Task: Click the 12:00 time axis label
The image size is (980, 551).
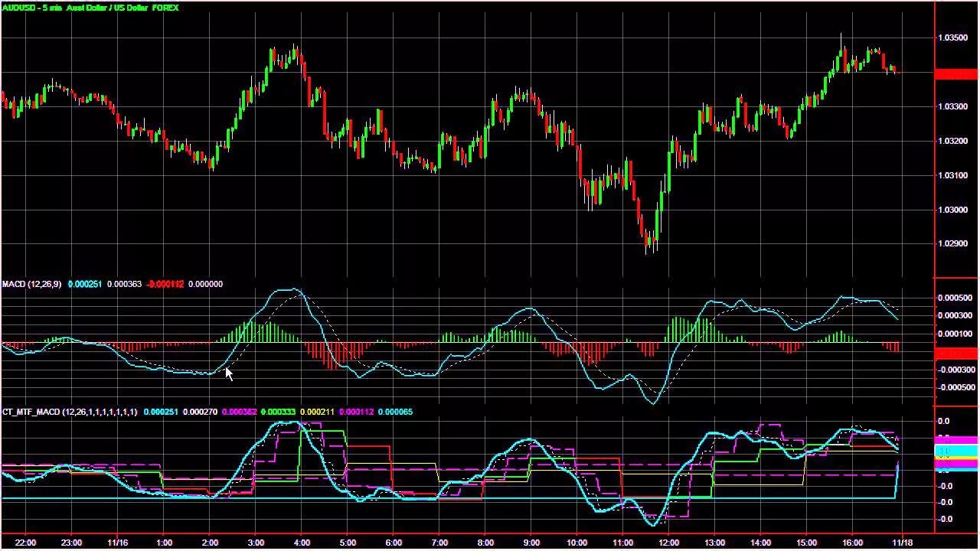Action: 668,543
